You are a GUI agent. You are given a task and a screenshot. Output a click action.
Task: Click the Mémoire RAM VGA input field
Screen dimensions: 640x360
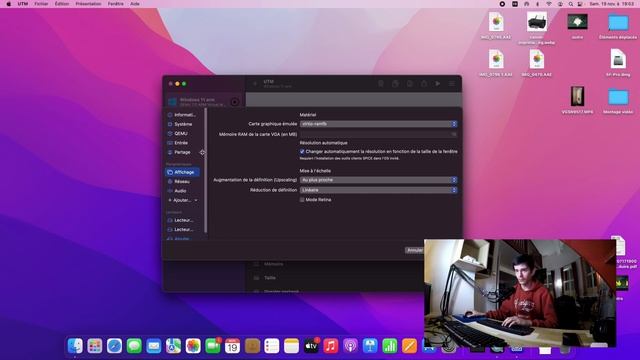coord(378,134)
